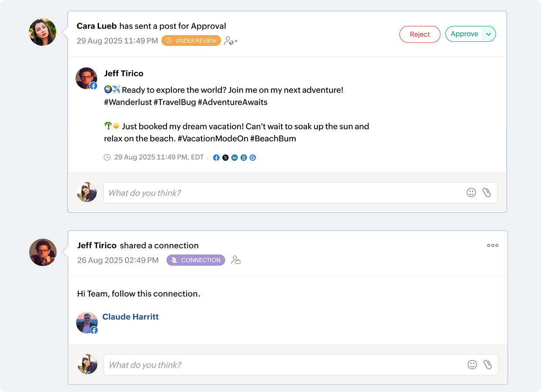Expand the Approve button dropdown arrow
Viewport: 541px width, 392px height.
tap(489, 34)
